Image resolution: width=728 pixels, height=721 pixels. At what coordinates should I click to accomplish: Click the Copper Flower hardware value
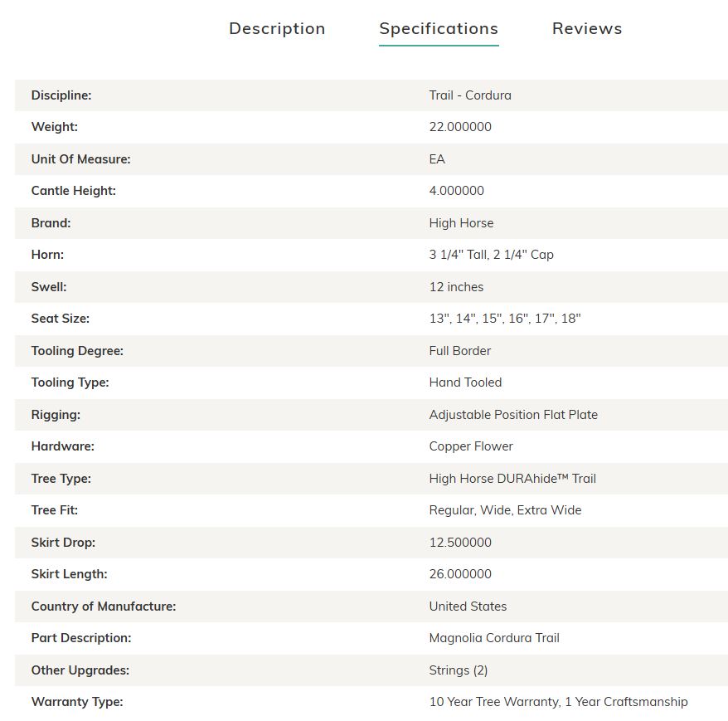click(471, 446)
